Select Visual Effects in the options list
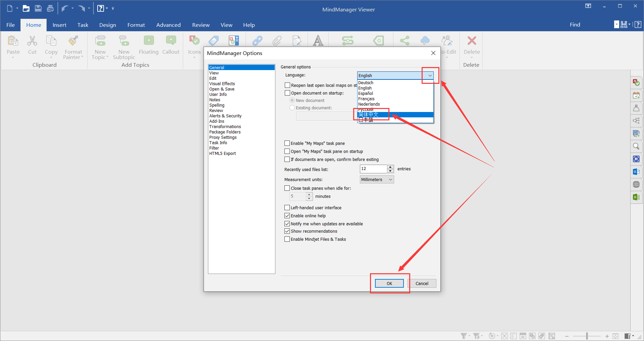The width and height of the screenshot is (644, 341). pos(222,84)
